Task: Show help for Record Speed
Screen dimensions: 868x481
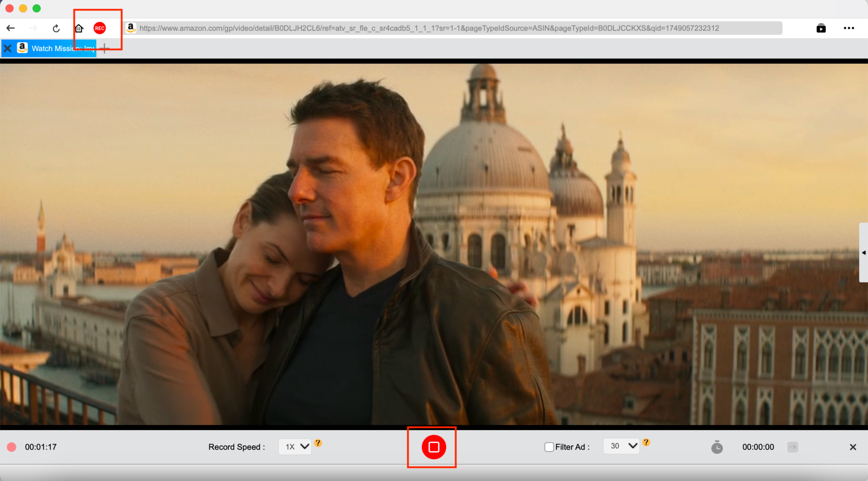Action: (318, 443)
